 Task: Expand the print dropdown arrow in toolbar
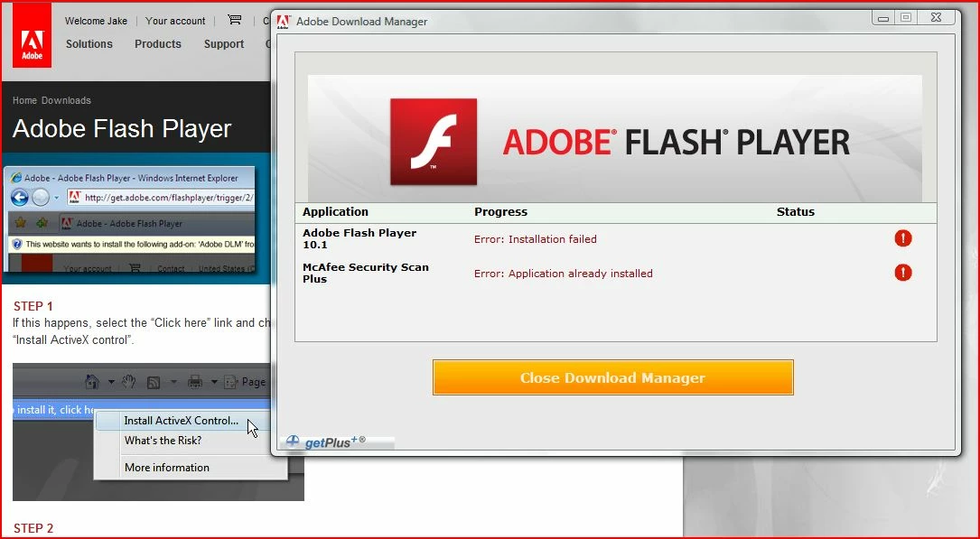pyautogui.click(x=213, y=382)
